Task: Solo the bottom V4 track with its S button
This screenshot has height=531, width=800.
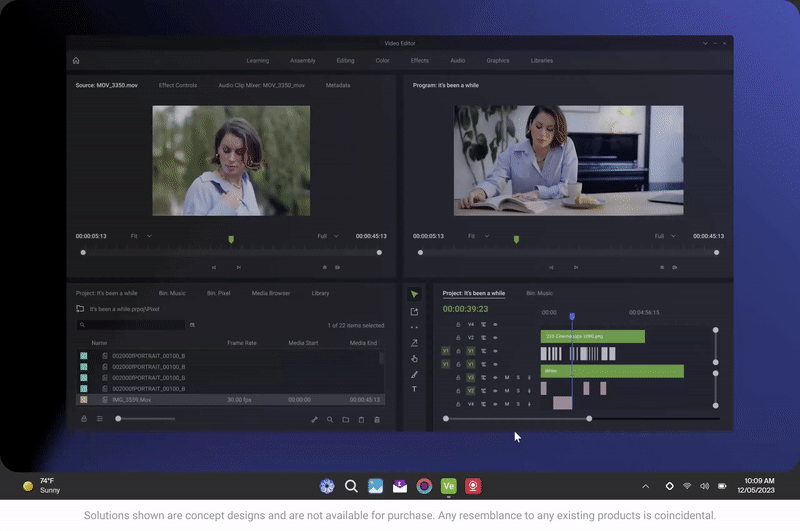Action: [518, 404]
